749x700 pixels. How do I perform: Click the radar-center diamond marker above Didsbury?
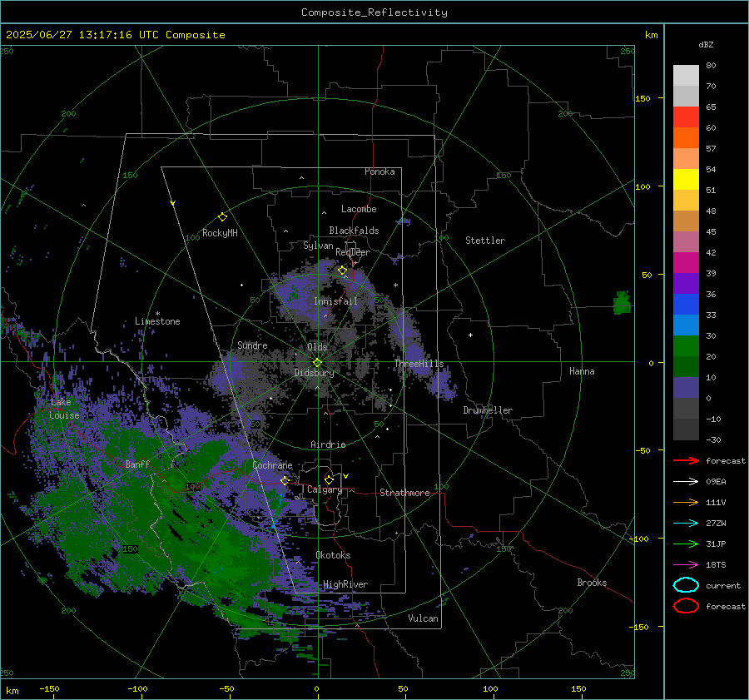click(317, 363)
